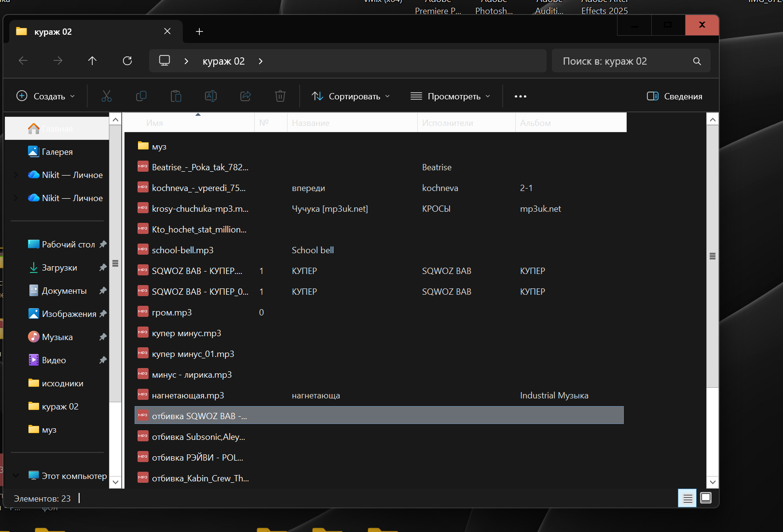Open the Создать dropdown

[46, 96]
